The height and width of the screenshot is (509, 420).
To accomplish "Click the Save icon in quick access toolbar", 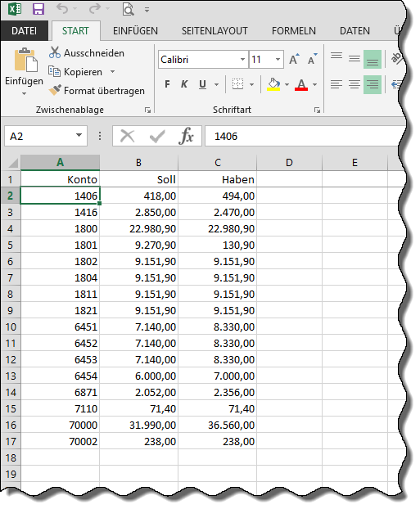I will 38,9.
